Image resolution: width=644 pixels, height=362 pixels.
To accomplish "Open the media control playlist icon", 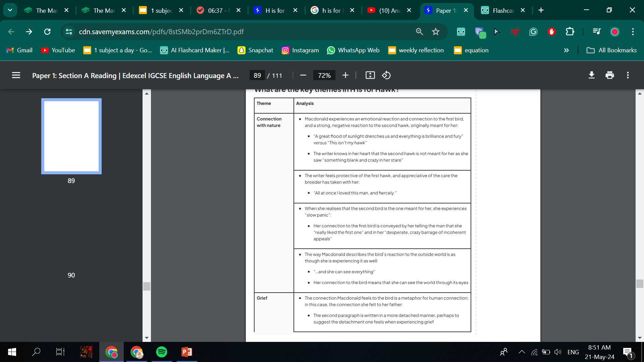I will coord(597,32).
